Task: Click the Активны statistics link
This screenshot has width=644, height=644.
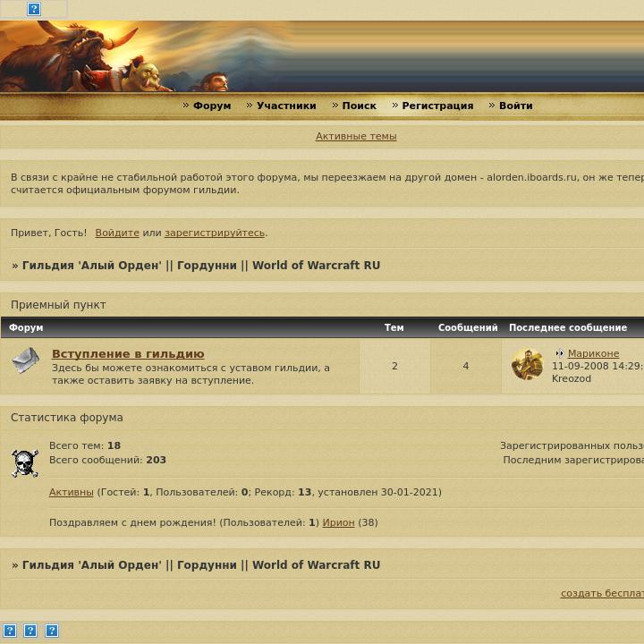Action: 71,492
